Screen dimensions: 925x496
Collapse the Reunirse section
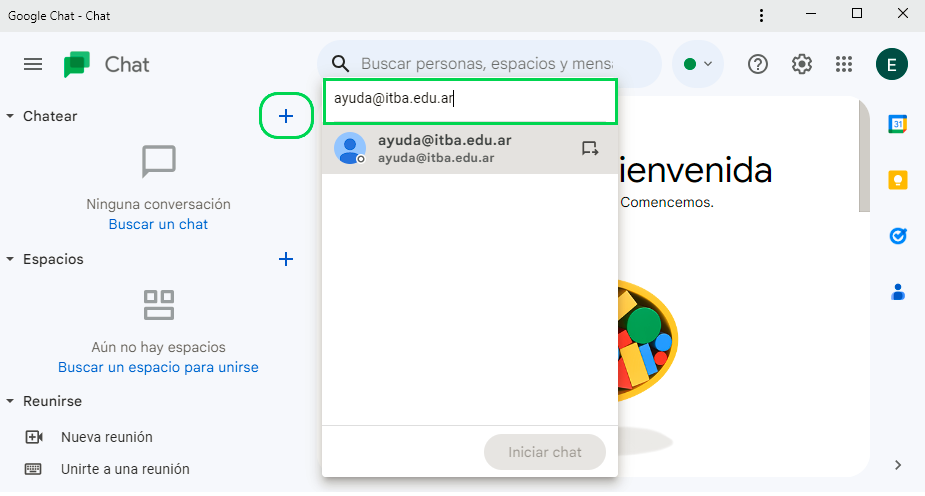point(11,401)
